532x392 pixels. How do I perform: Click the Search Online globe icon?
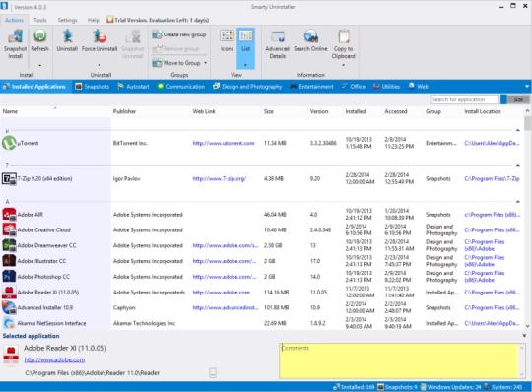click(310, 36)
